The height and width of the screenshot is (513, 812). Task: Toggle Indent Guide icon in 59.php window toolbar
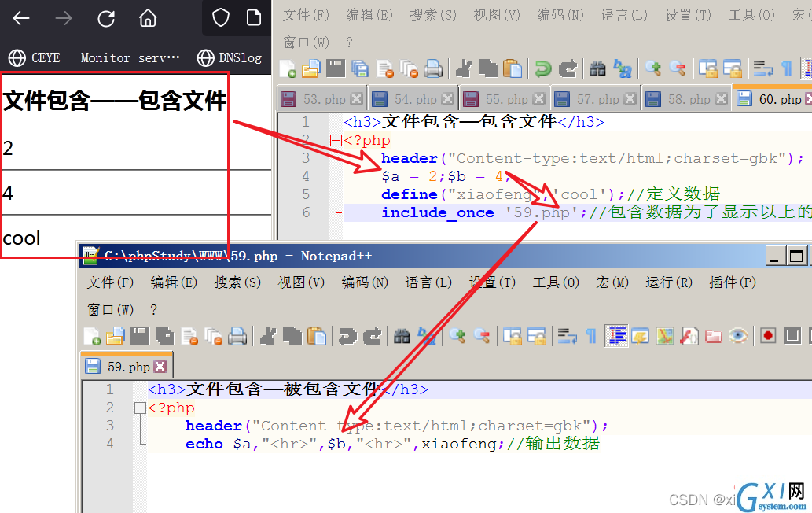coord(616,336)
